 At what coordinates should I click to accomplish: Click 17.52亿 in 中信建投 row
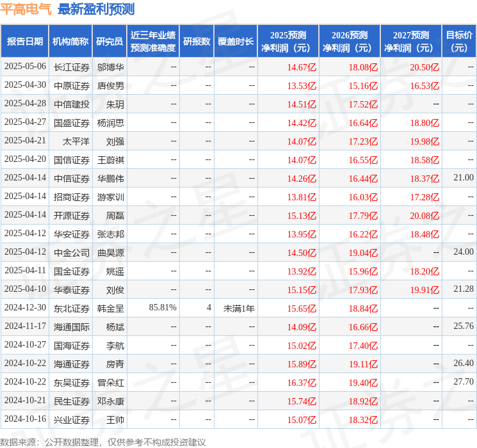363,104
